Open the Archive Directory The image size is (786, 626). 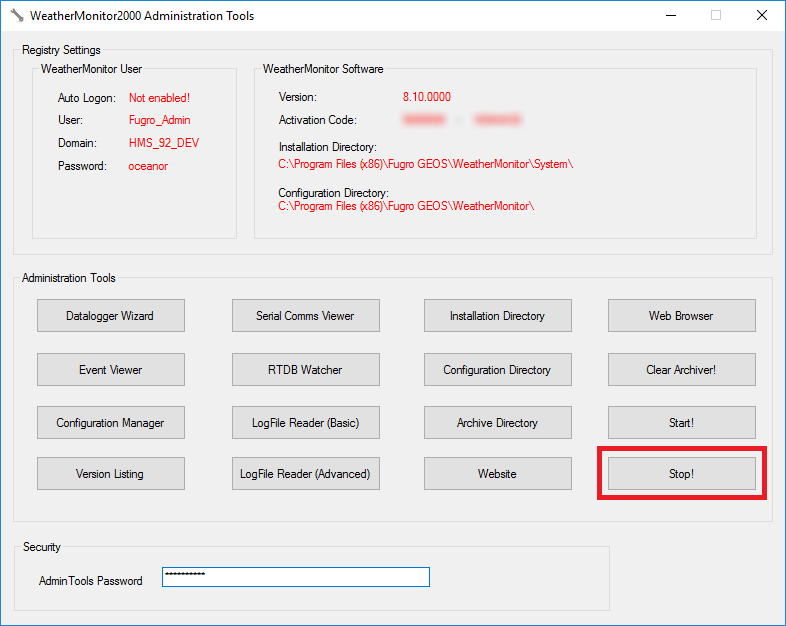tap(498, 423)
